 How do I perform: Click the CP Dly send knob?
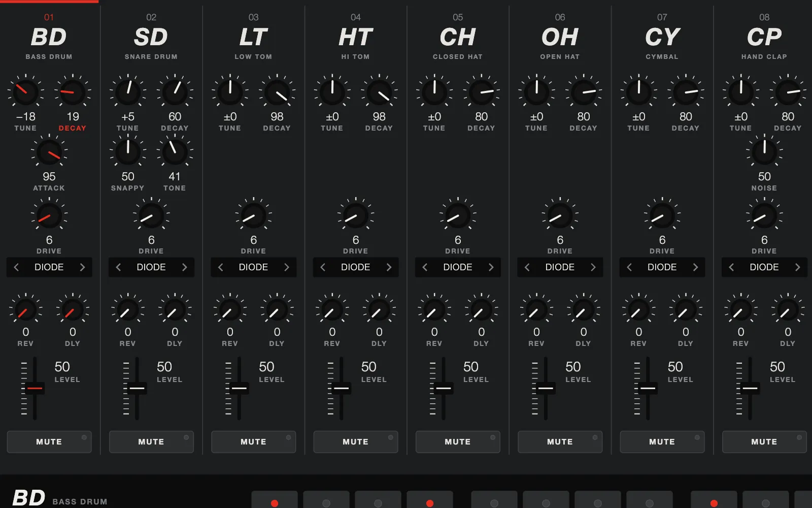(x=788, y=309)
